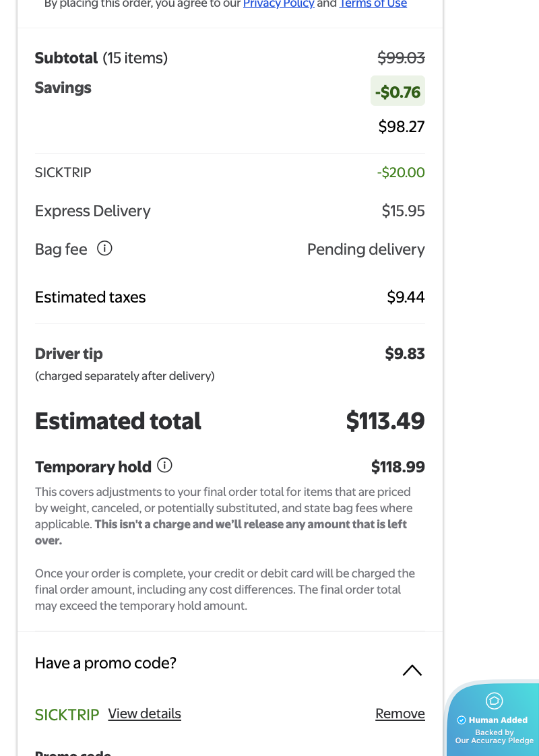Click the SICKTRIP -$20.00 discount amount
Image resolution: width=539 pixels, height=756 pixels.
coord(400,172)
